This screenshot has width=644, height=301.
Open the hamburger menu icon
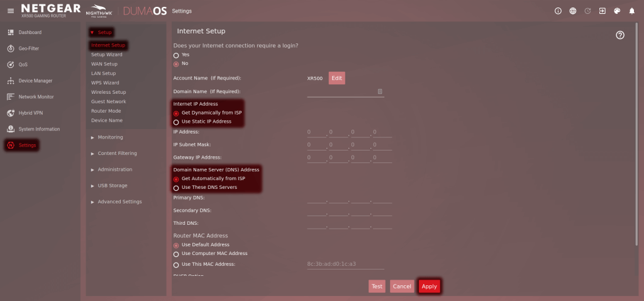(11, 11)
